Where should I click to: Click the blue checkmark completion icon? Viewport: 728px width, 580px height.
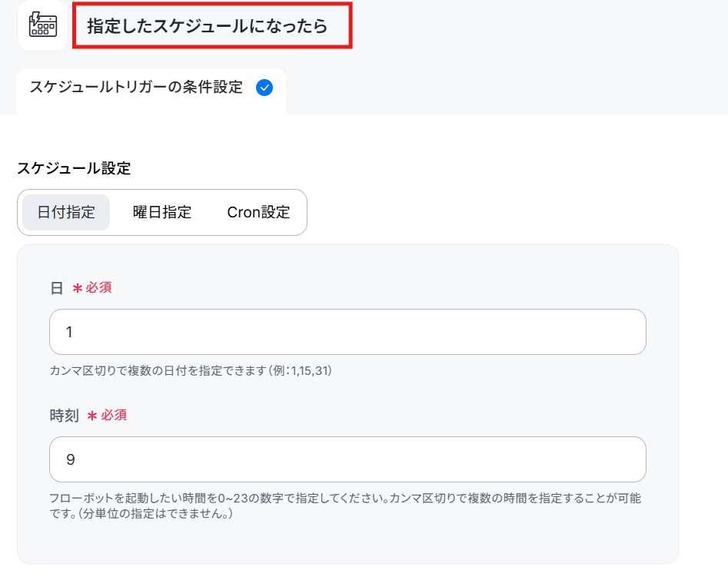click(264, 88)
